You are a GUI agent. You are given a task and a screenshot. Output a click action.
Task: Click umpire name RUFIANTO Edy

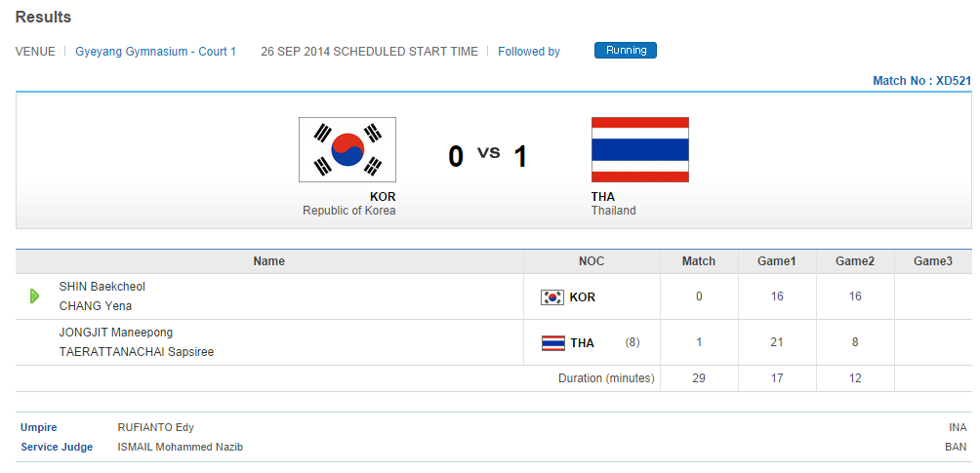pyautogui.click(x=156, y=427)
